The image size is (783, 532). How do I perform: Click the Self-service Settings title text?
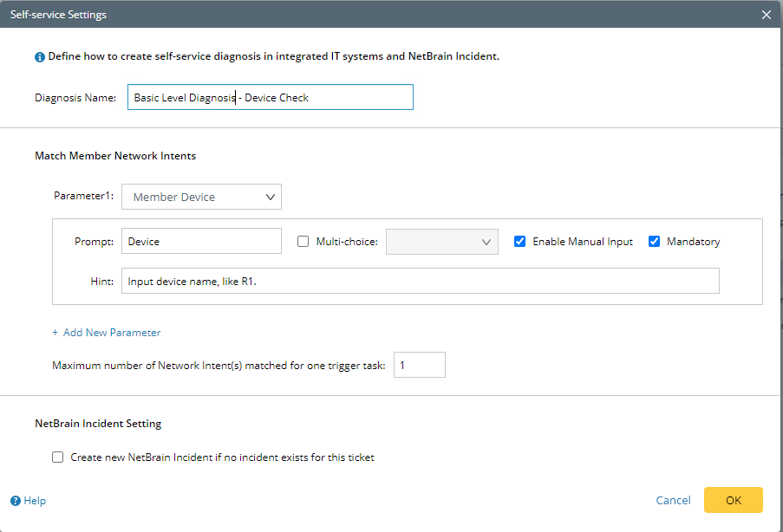pyautogui.click(x=58, y=15)
